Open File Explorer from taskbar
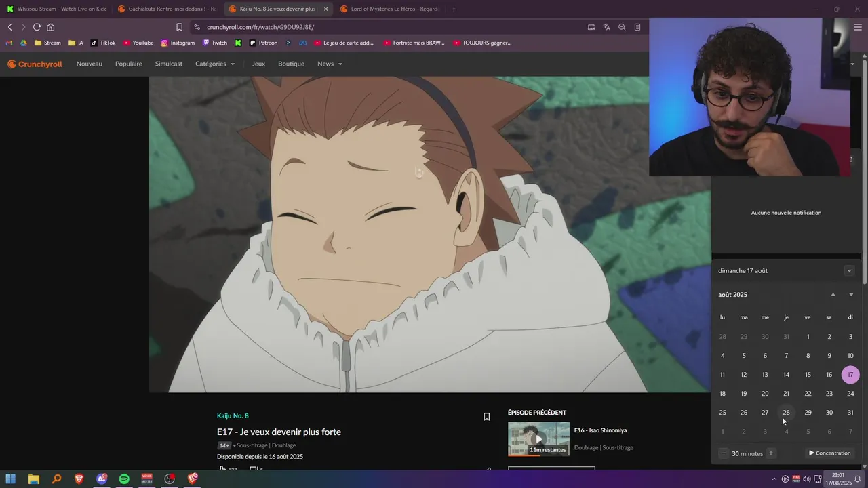This screenshot has height=488, width=868. tap(34, 479)
